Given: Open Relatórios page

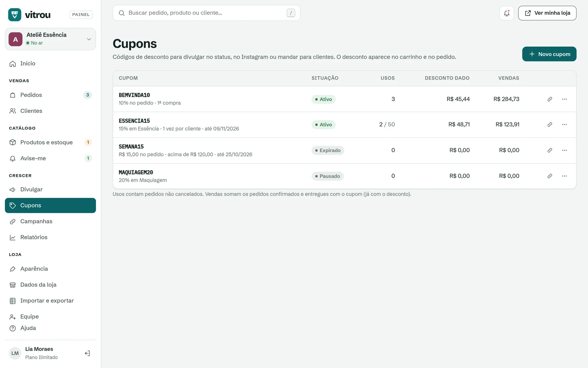Looking at the screenshot, I should 50,237.
